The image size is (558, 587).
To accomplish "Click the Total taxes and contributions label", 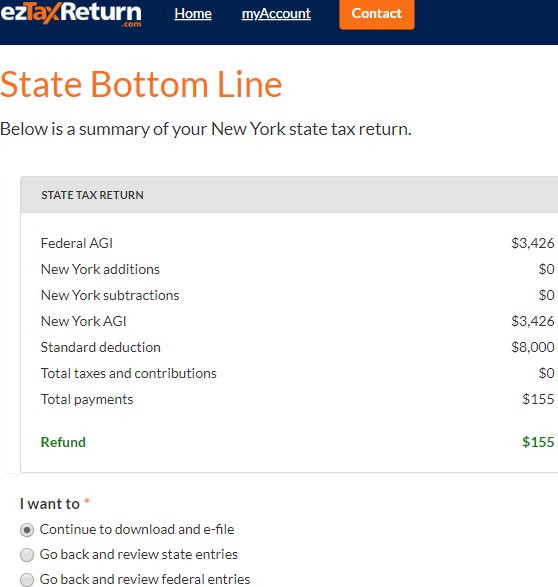I will click(129, 373).
